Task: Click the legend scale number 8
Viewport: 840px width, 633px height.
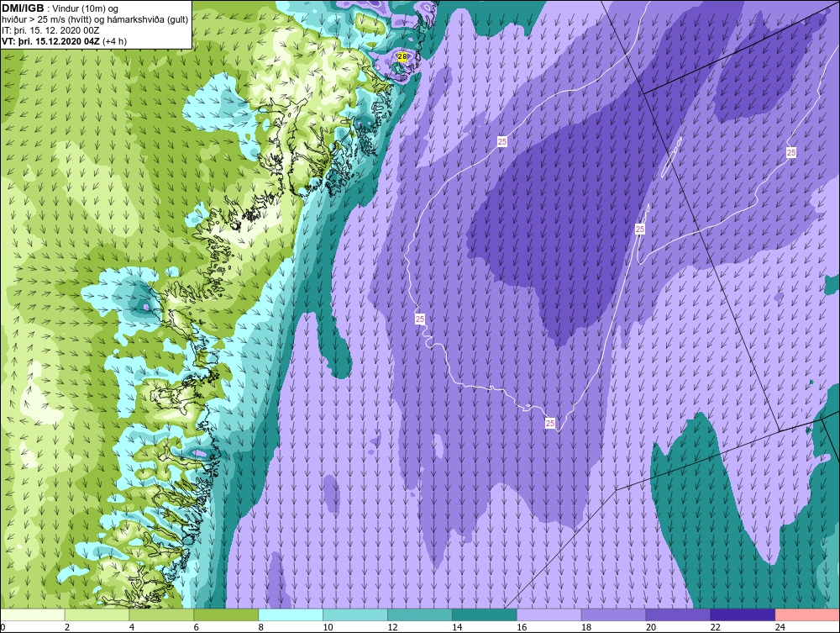Action: tap(261, 627)
